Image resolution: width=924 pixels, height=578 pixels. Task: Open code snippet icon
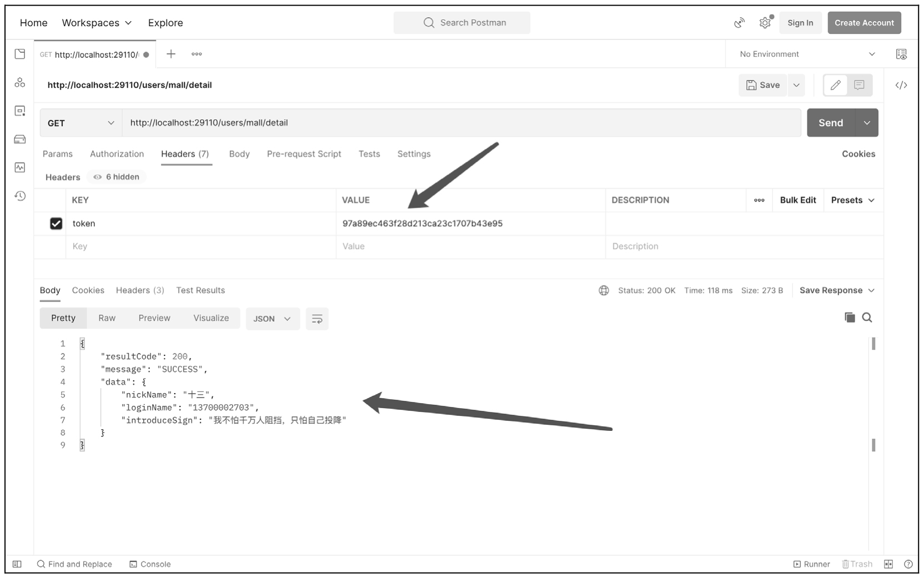(x=901, y=85)
